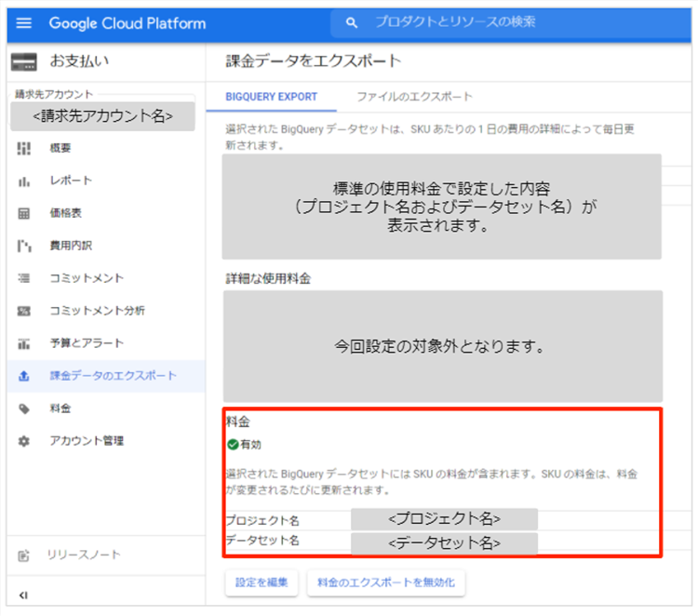
Task: Click the アカウント管理 gear icon
Action: pyautogui.click(x=23, y=441)
